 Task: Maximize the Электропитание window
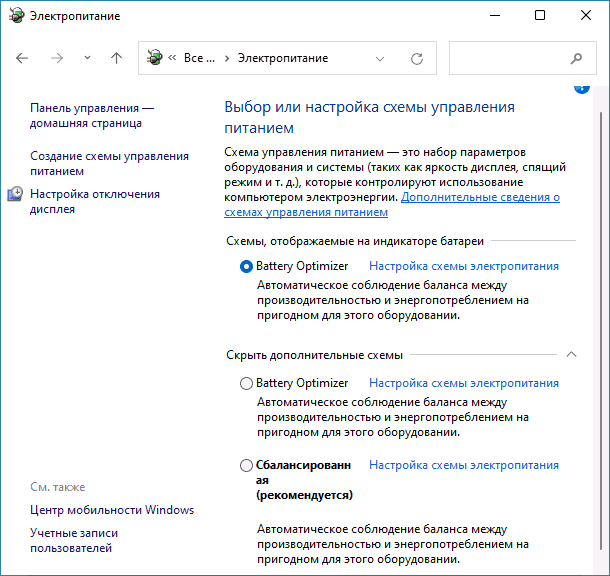coord(540,16)
